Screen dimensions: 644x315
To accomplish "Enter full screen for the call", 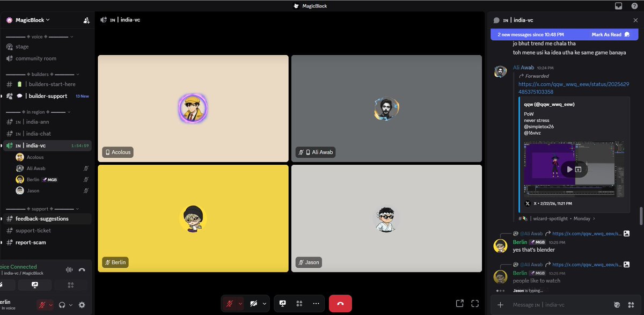I will [x=474, y=303].
